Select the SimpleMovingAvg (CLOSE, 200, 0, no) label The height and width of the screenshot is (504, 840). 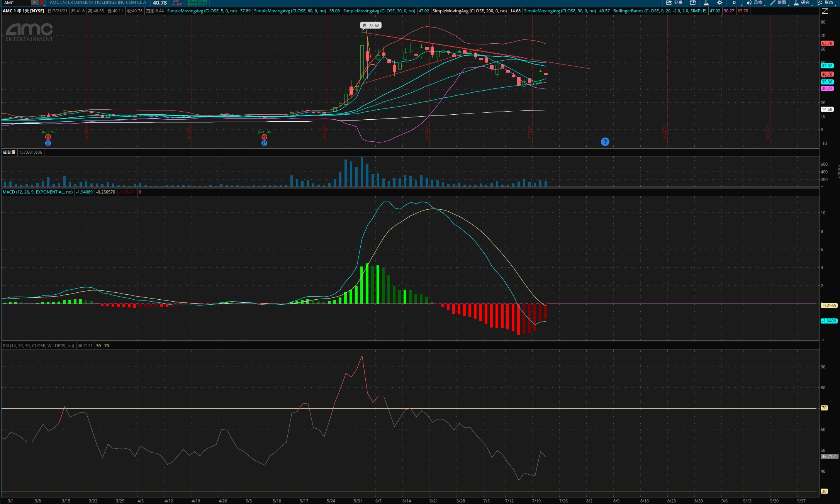470,11
